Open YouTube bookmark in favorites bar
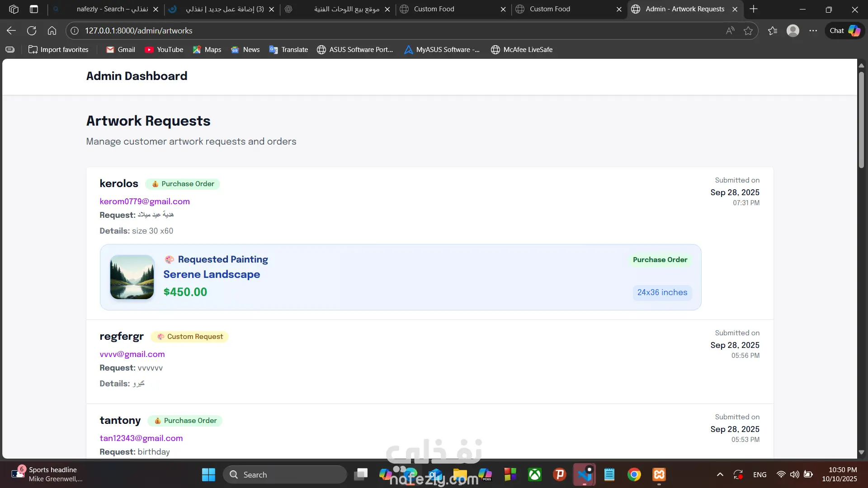Image resolution: width=868 pixels, height=488 pixels. (x=164, y=50)
